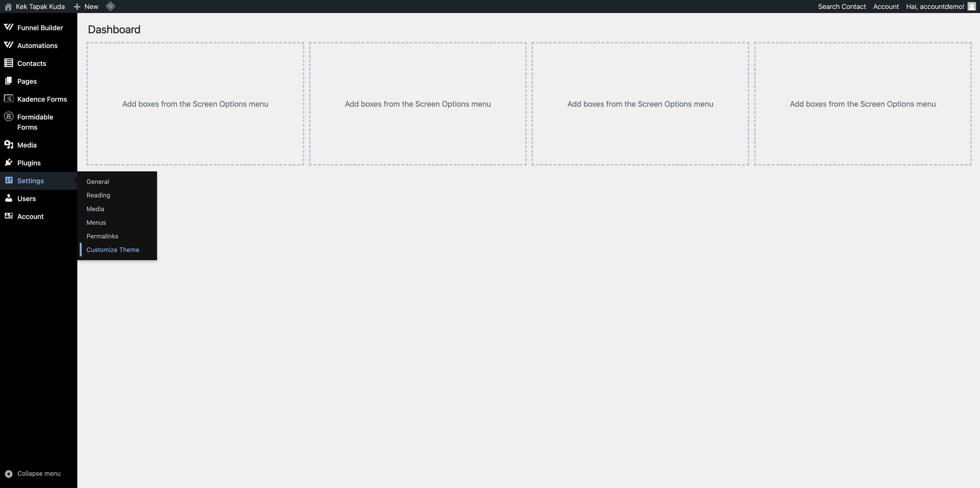This screenshot has width=980, height=488.
Task: Select Permalinks from Settings submenu
Action: pos(102,236)
